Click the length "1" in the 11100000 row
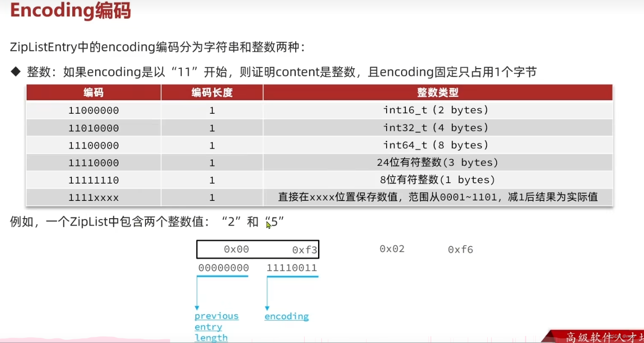This screenshot has height=343, width=644. [x=212, y=145]
